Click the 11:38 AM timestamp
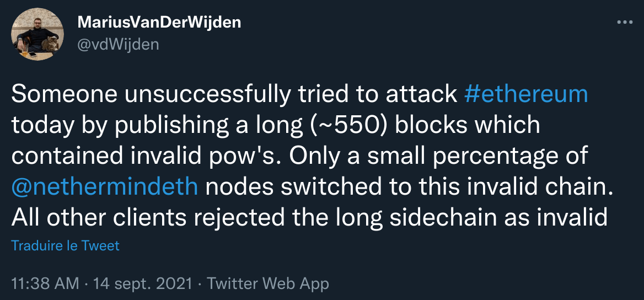Viewport: 644px width, 300px height. coord(45,283)
